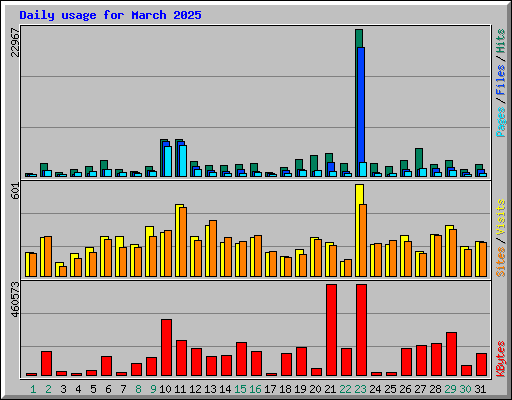
Task: Click the day label 22 on x-axis
Action: click(345, 389)
